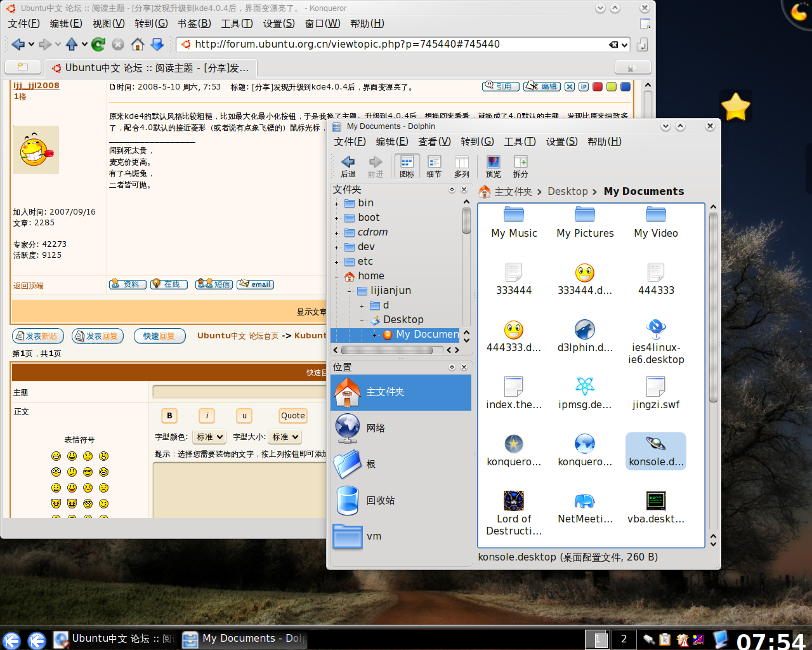Expand the bin folder tree node
Screen dimensions: 812x650
(x=336, y=204)
